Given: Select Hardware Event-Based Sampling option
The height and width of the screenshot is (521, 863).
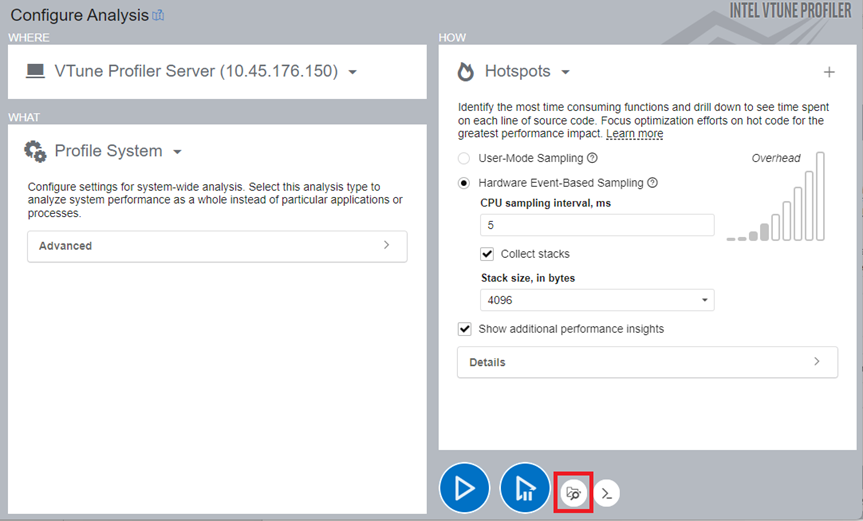Looking at the screenshot, I should pos(464,183).
